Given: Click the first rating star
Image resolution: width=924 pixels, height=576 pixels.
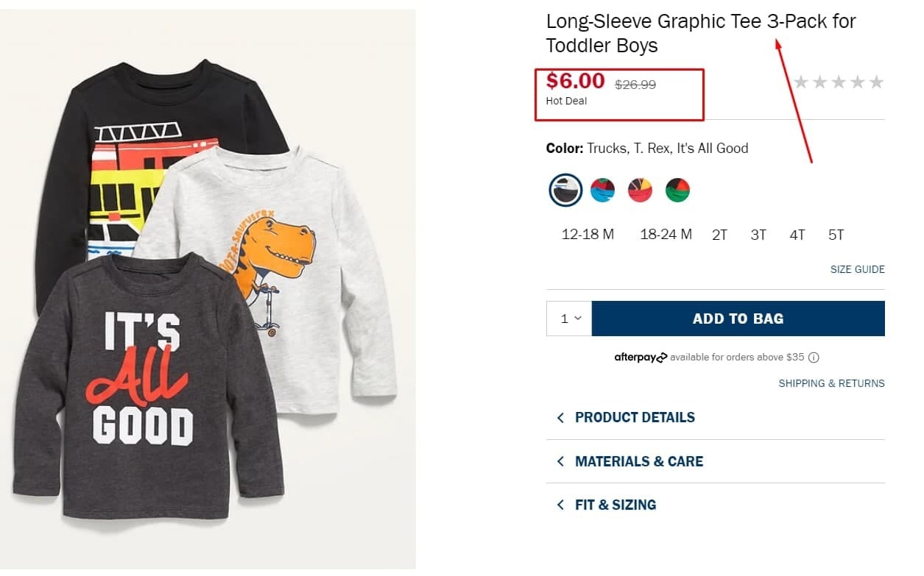Looking at the screenshot, I should pyautogui.click(x=800, y=82).
